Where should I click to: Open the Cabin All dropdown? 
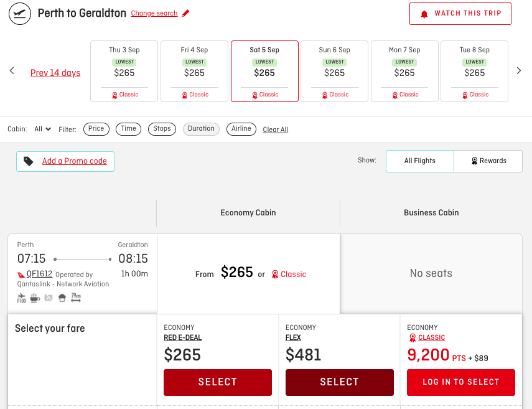point(42,129)
